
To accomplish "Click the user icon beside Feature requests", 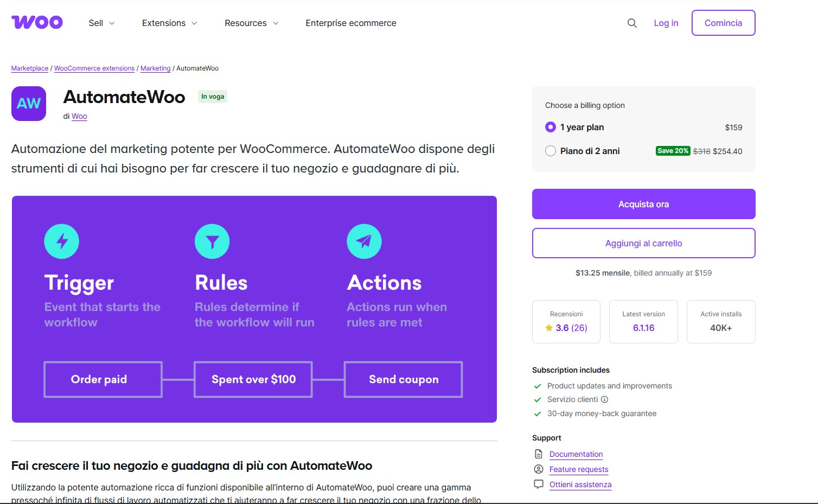I will [539, 469].
